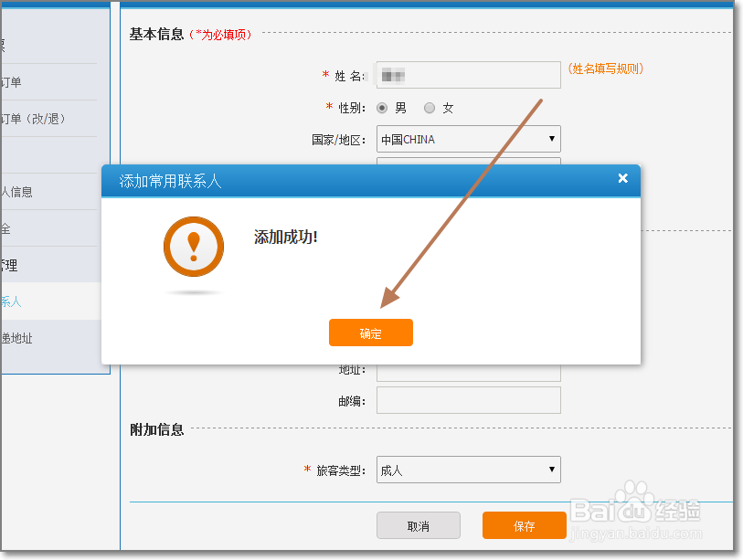Open the 姓名填写规则 link

(606, 69)
